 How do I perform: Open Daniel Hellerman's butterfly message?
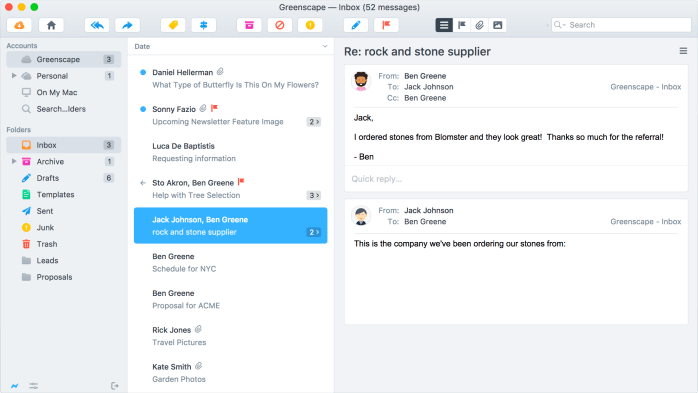231,78
